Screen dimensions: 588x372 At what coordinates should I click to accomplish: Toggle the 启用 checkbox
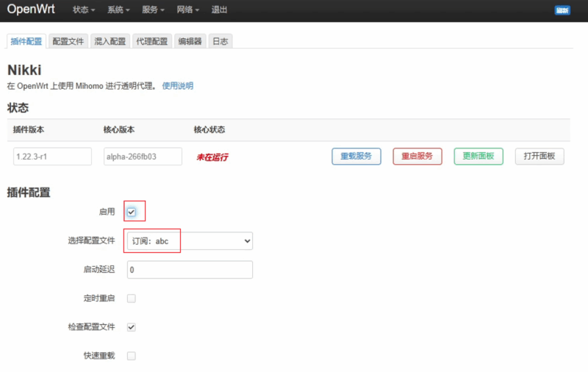[x=132, y=212]
